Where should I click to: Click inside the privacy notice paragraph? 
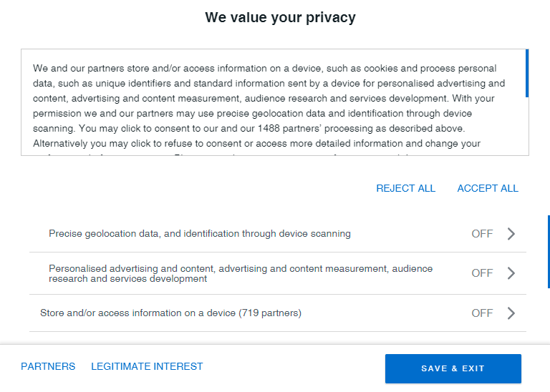269,106
